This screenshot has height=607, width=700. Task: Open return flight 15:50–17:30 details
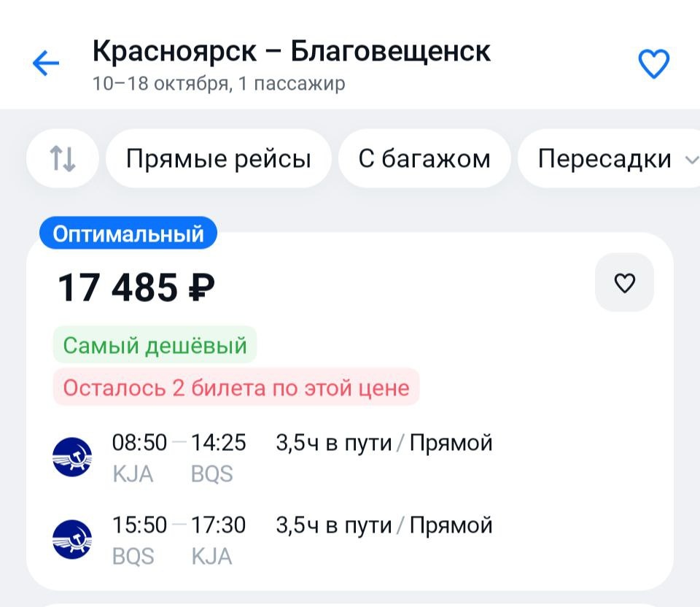point(302,525)
